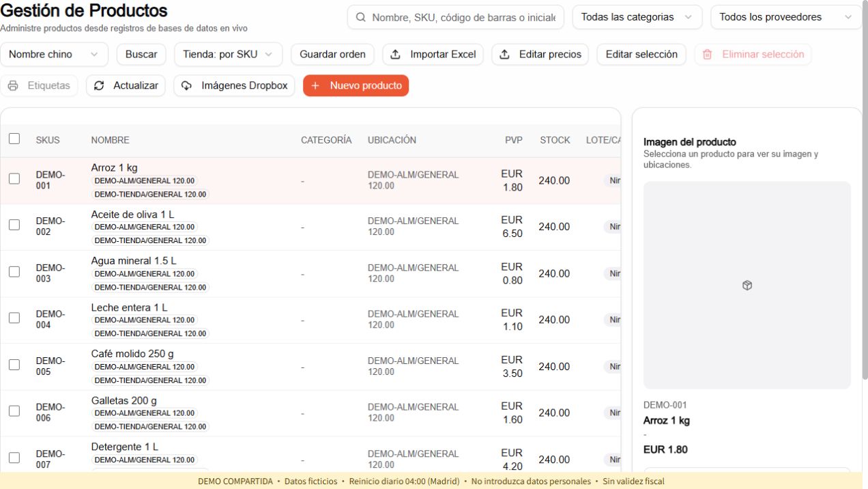Click the upload icon on Editar precios
The image size is (868, 489).
tap(505, 55)
